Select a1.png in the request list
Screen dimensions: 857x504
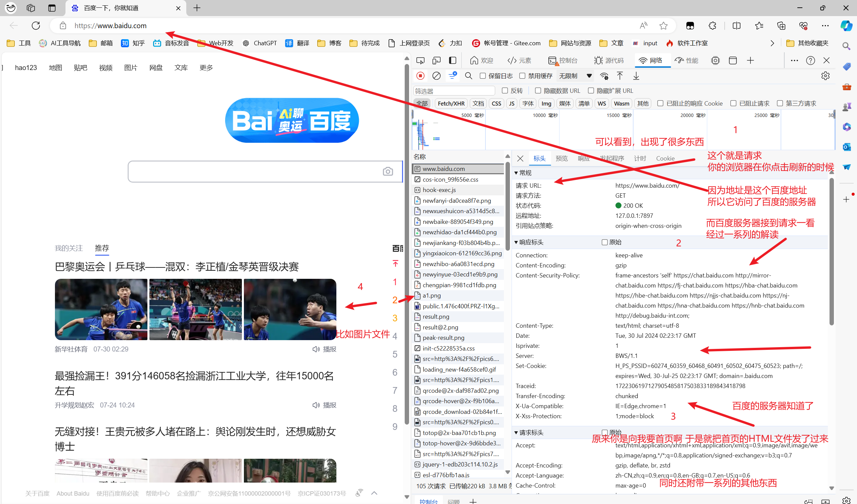(x=432, y=296)
